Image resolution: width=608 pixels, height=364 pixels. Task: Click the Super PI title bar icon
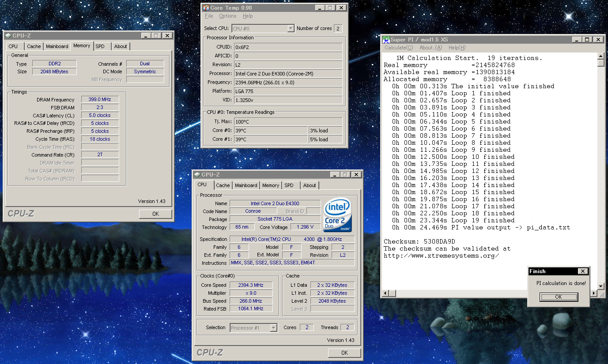[386, 39]
